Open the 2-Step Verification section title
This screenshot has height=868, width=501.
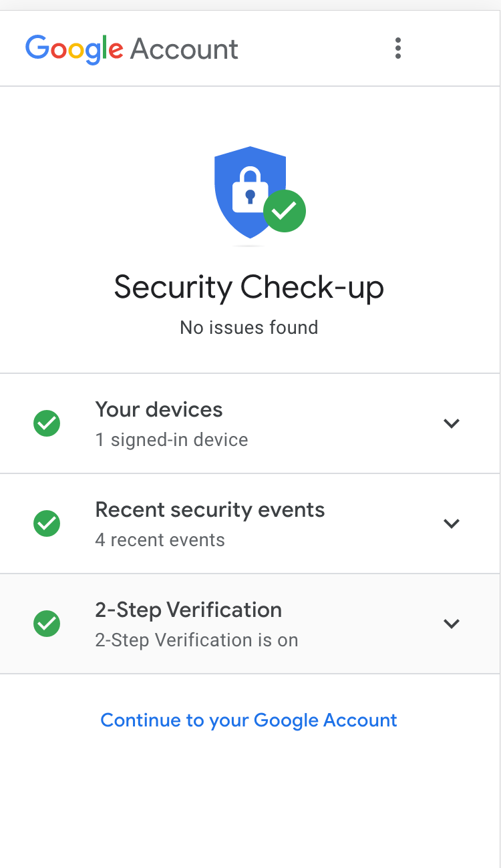(x=188, y=610)
